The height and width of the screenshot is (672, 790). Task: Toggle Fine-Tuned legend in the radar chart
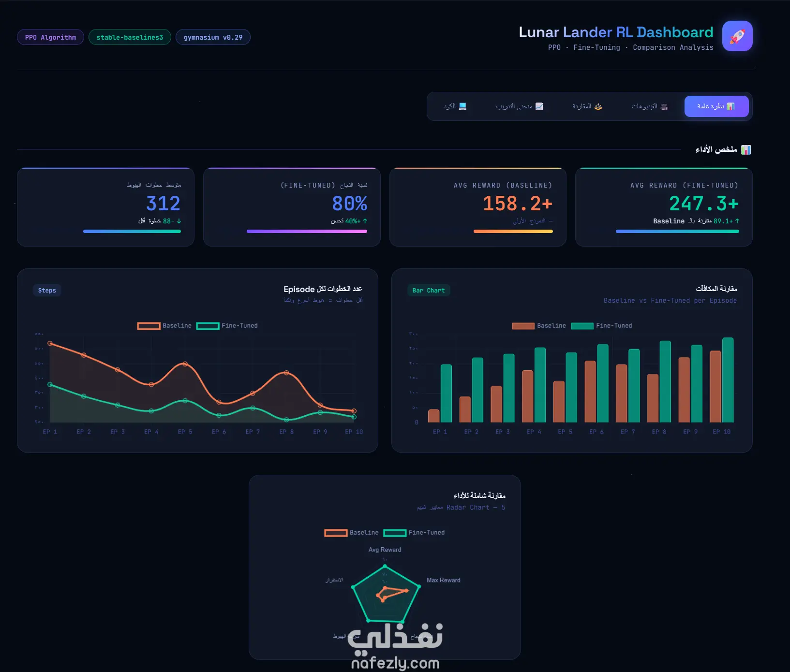point(414,533)
